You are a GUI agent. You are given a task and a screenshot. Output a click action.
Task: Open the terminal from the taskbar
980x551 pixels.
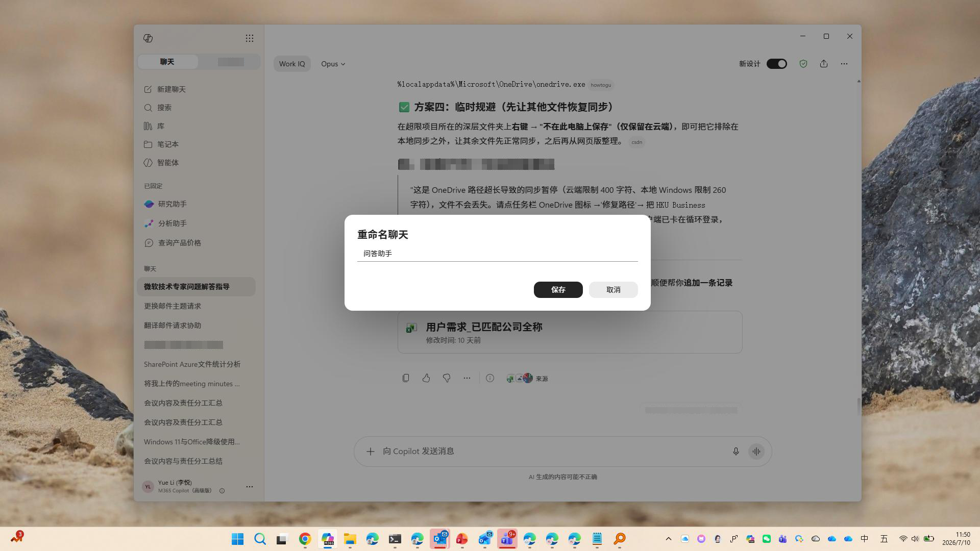point(395,539)
